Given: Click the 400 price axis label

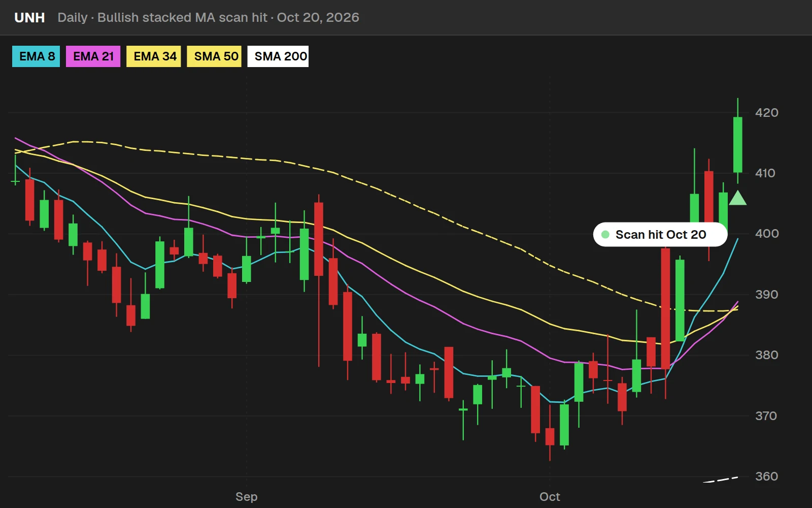Looking at the screenshot, I should pyautogui.click(x=767, y=234).
